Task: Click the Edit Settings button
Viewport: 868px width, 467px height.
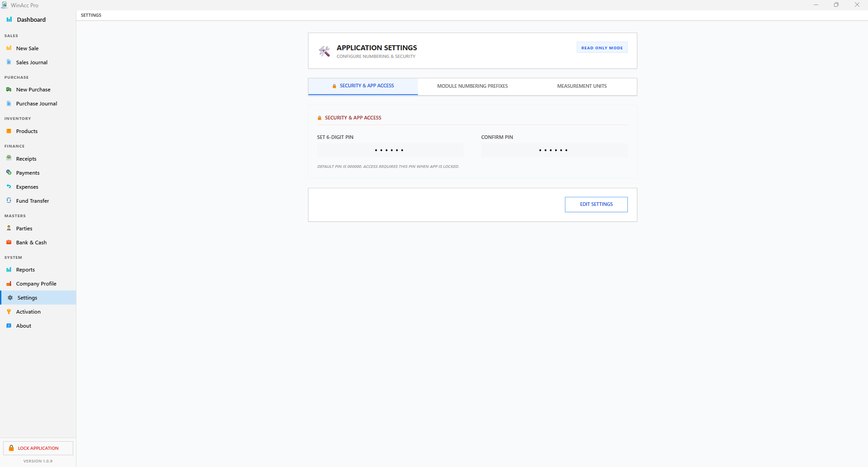Action: 596,204
